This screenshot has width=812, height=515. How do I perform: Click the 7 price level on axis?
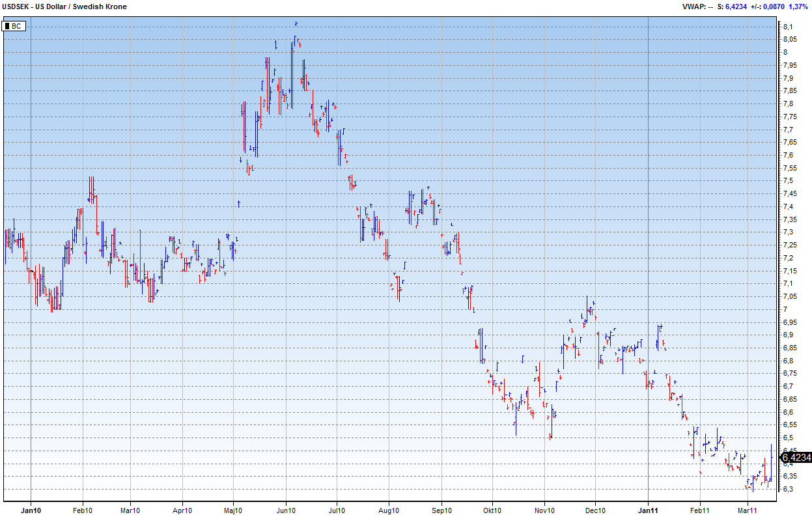click(x=785, y=309)
